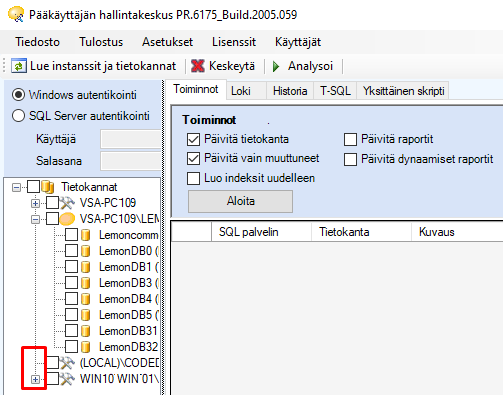Click the Keskeytä toolbar label

(232, 66)
